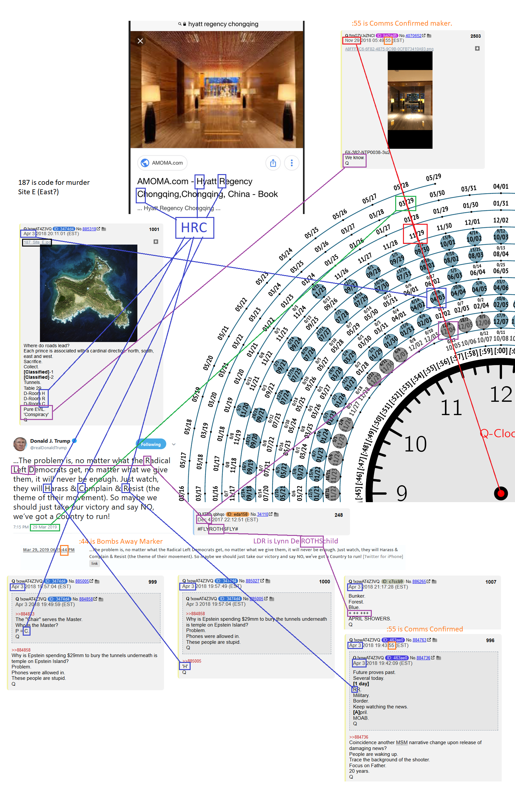Image resolution: width=515 pixels, height=812 pixels.
Task: Click the external-link icon beside No.886265
Action: click(x=428, y=581)
